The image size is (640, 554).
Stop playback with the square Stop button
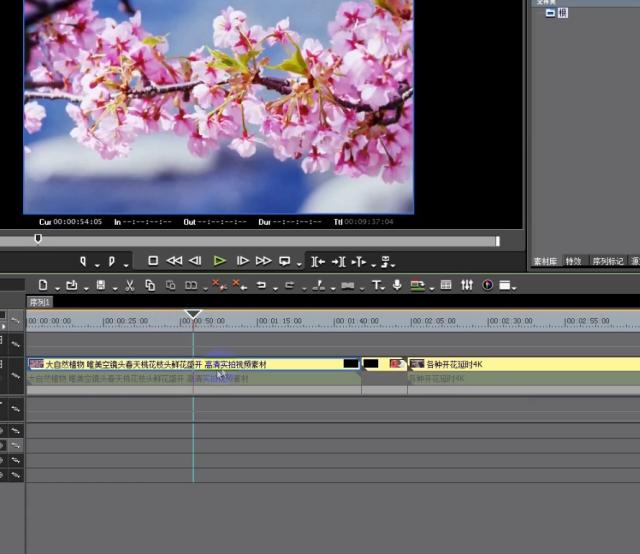(x=153, y=260)
